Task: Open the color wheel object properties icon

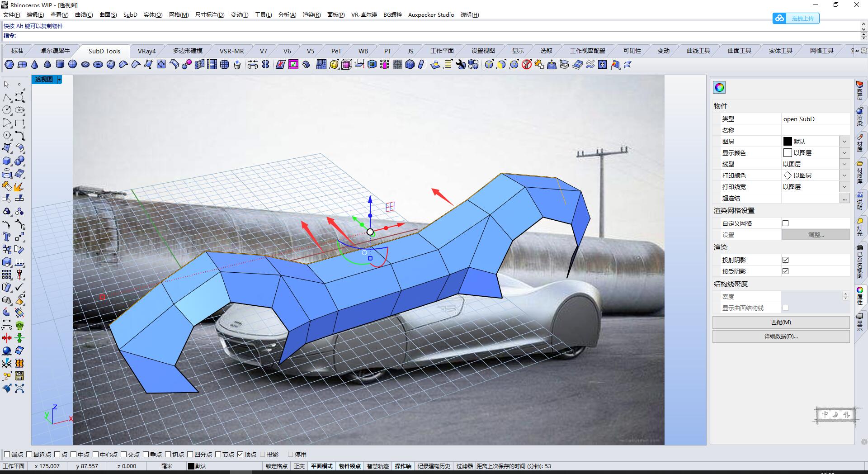Action: [x=719, y=87]
